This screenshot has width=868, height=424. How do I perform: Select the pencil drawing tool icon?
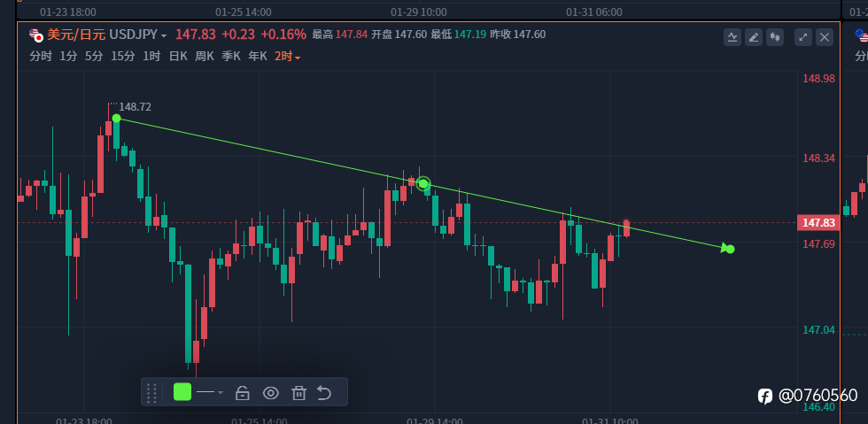754,36
